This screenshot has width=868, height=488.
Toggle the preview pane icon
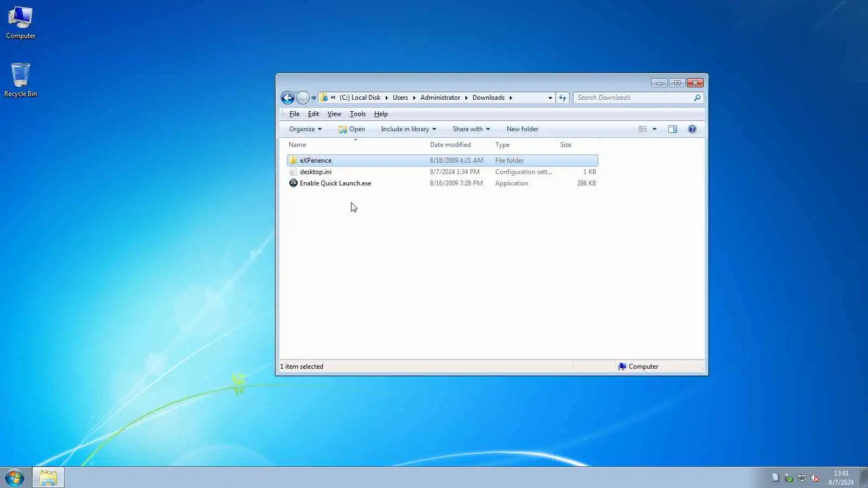[673, 129]
